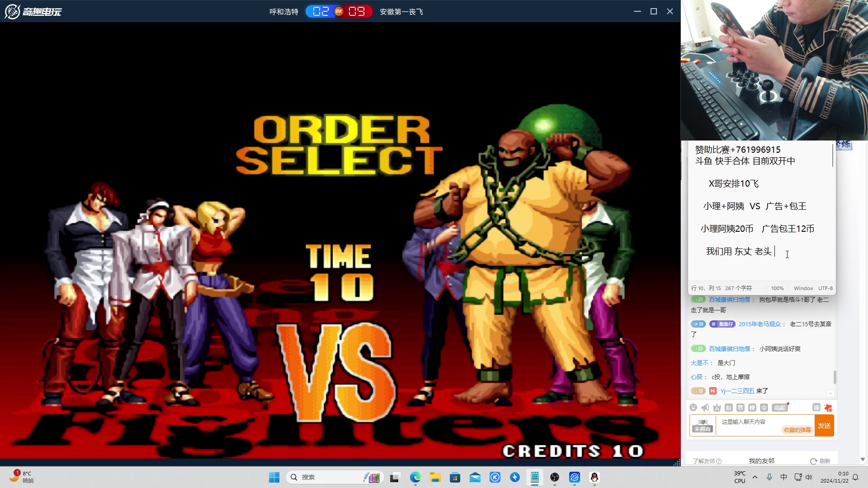Click Notepad line 10 column 15 status
Viewport: 868px width, 488px height.
point(706,288)
